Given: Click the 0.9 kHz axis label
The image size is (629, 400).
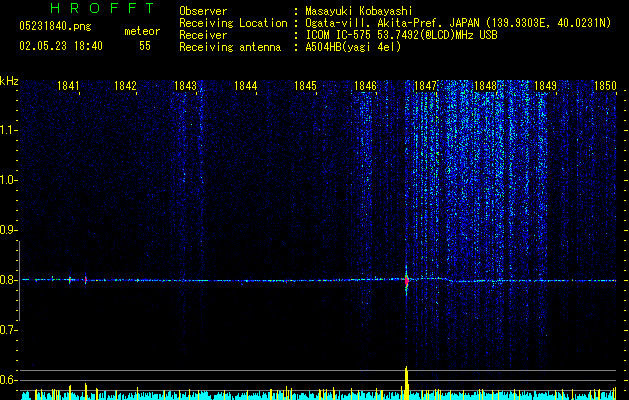Looking at the screenshot, I should (7, 230).
